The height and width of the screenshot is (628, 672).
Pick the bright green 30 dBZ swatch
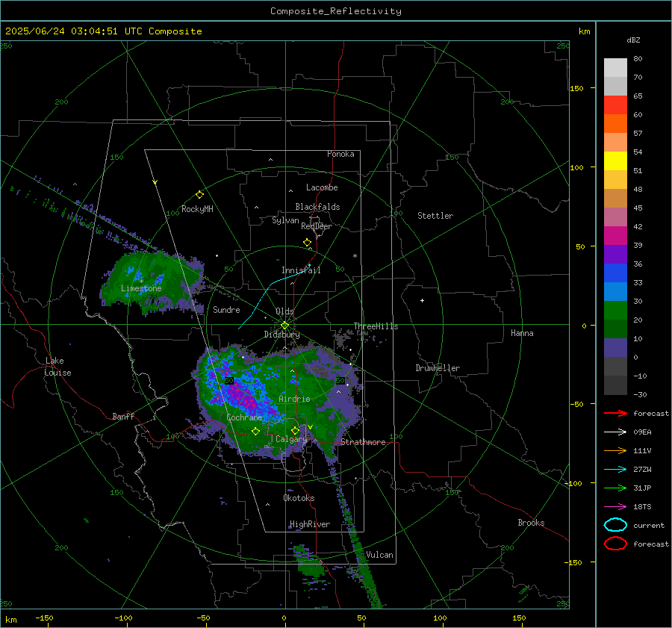pos(615,311)
